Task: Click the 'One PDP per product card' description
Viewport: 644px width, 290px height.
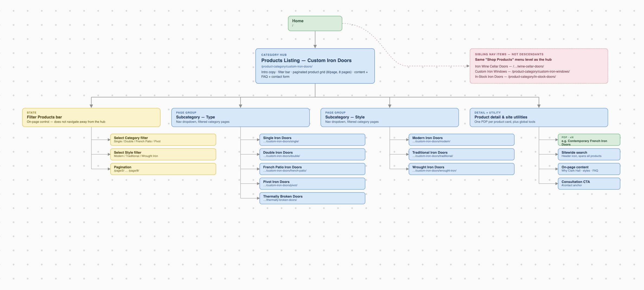Action: click(505, 122)
